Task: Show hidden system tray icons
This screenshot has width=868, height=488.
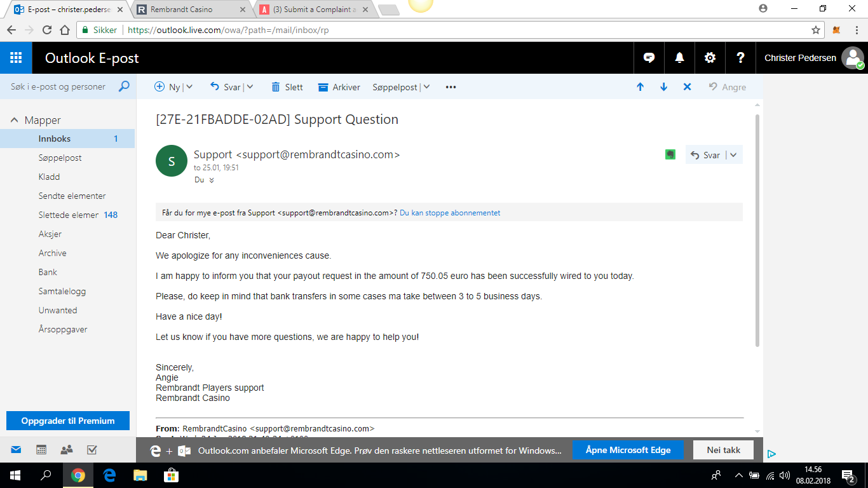Action: [x=738, y=475]
